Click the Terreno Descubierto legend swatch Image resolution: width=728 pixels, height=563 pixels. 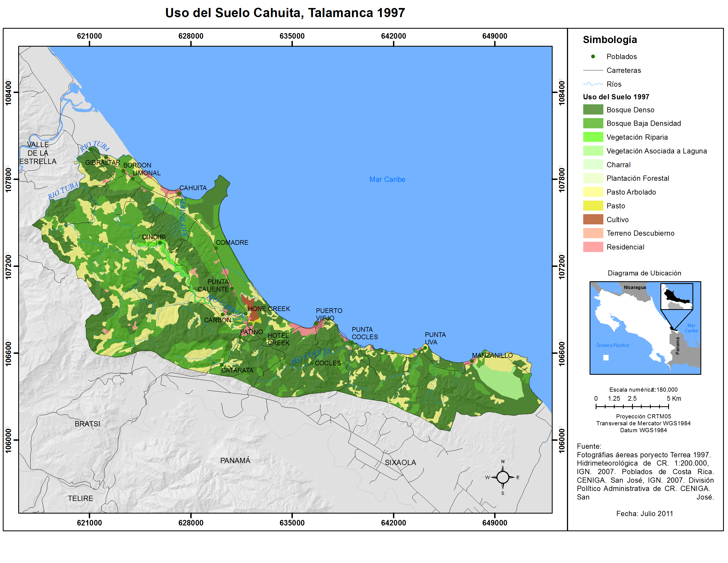tap(593, 233)
